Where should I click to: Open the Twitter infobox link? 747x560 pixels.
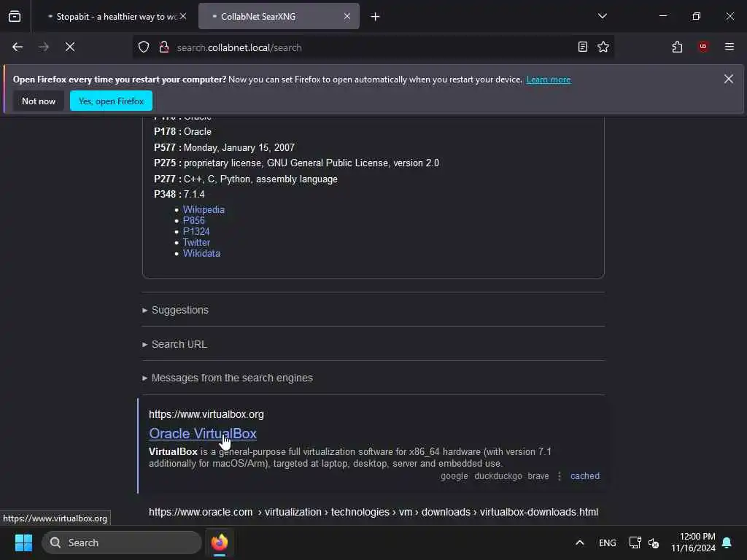pyautogui.click(x=196, y=242)
